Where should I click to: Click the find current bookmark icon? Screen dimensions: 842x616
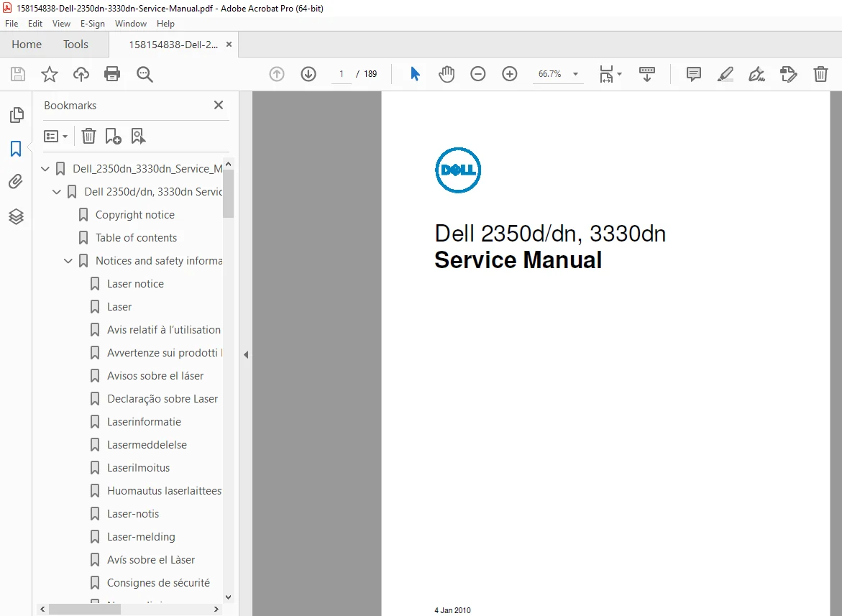[x=138, y=137]
